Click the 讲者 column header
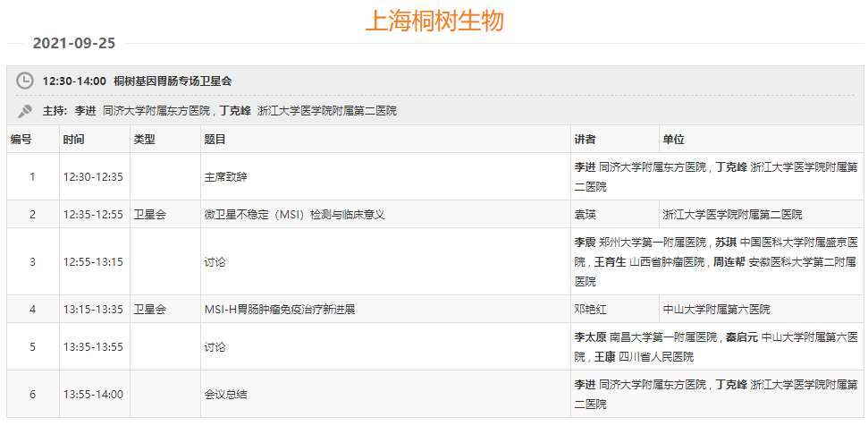 (585, 140)
